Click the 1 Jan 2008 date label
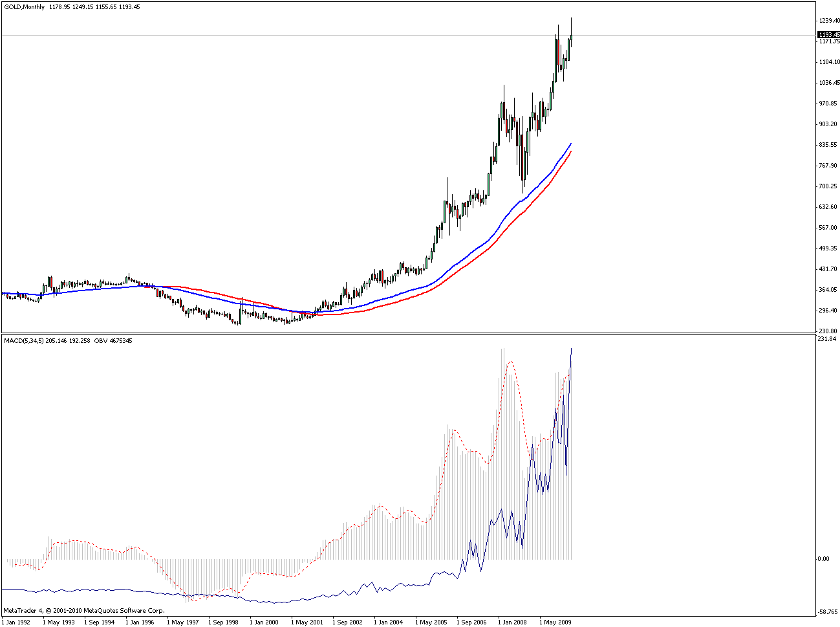This screenshot has height=627, width=840. click(x=513, y=622)
